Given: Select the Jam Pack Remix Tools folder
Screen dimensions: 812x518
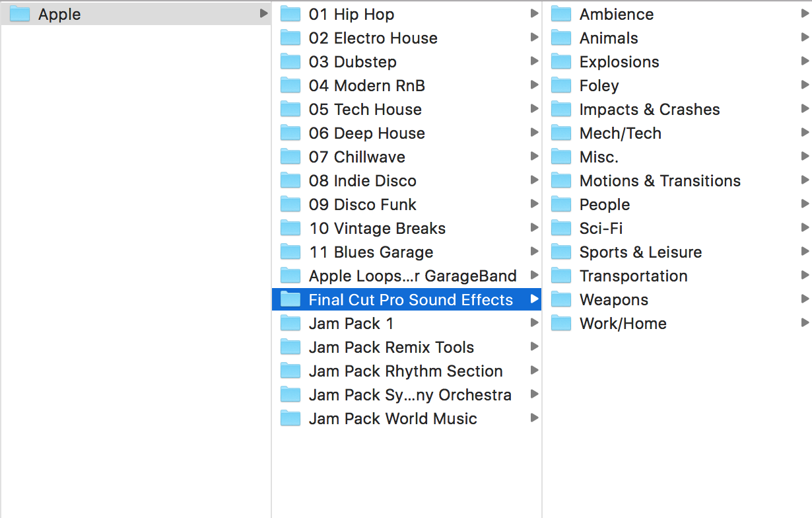Looking at the screenshot, I should click(391, 347).
